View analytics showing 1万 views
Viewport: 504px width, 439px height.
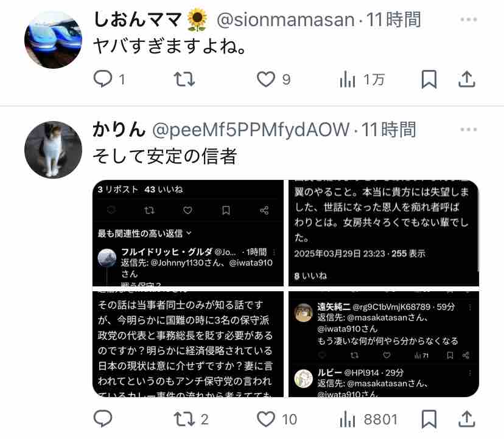point(362,79)
